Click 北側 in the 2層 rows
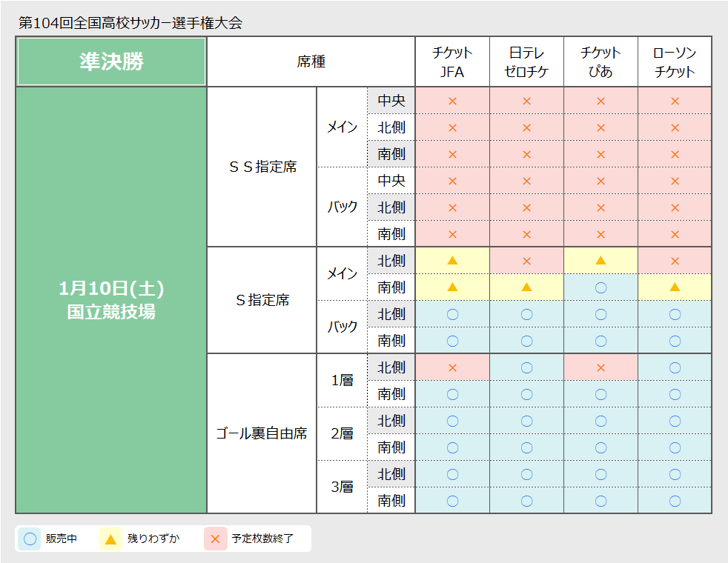728x563 pixels. [391, 421]
